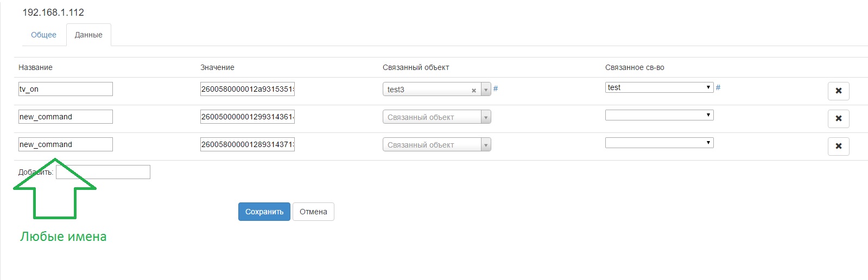Edit the value field of tv_on row
This screenshot has height=280, width=868.
point(248,89)
